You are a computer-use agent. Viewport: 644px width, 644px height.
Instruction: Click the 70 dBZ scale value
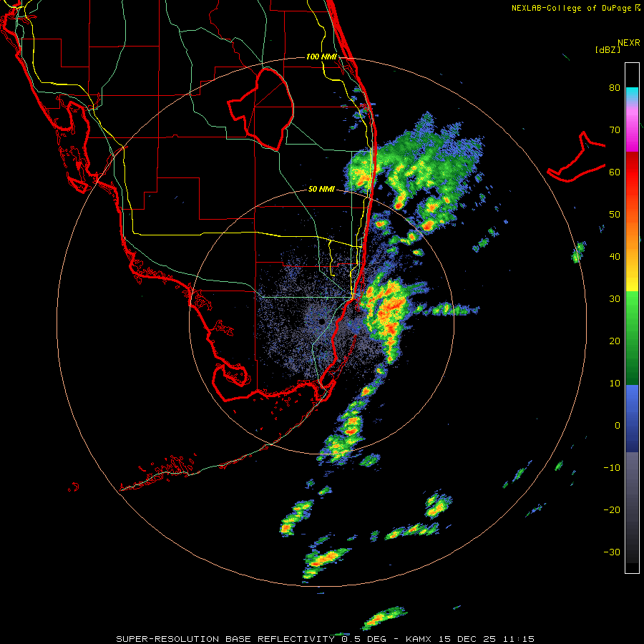[615, 130]
